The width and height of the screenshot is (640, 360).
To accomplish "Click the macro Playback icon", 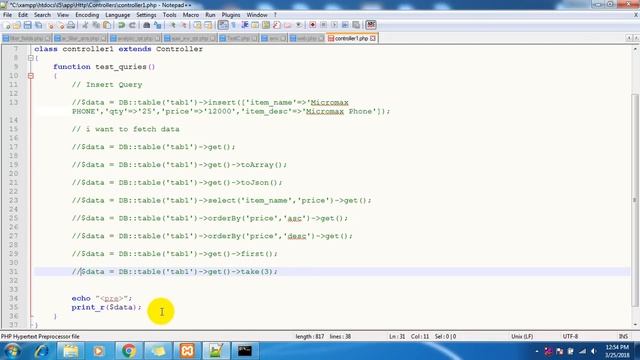I will coord(334,25).
